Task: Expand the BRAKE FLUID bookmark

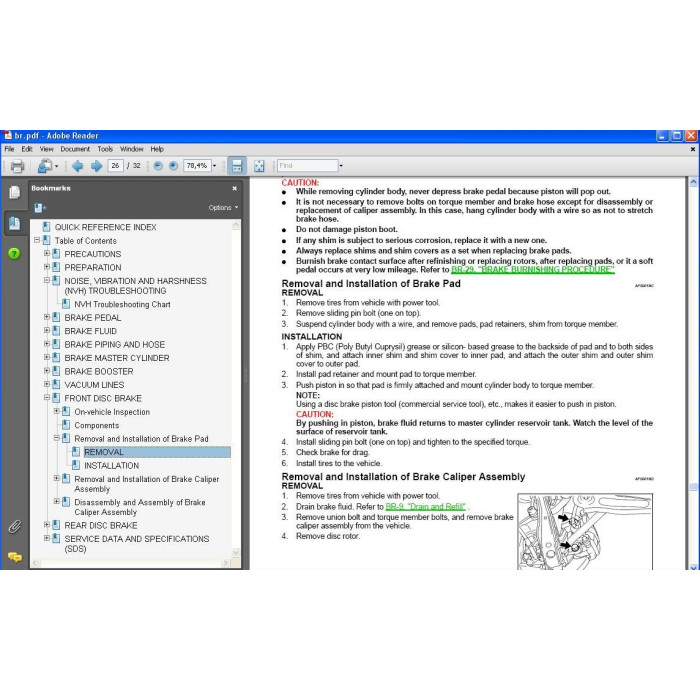Action: point(47,330)
